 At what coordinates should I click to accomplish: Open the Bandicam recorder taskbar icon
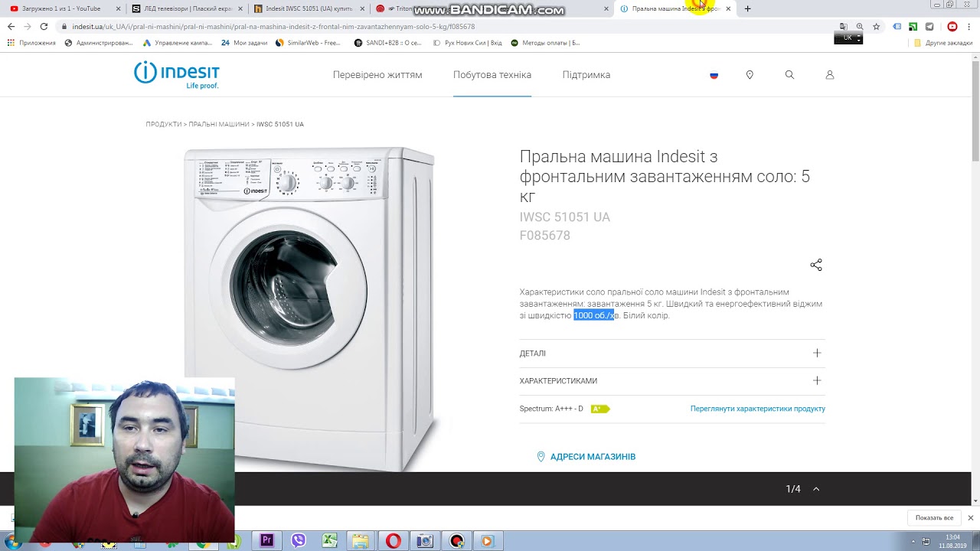457,540
